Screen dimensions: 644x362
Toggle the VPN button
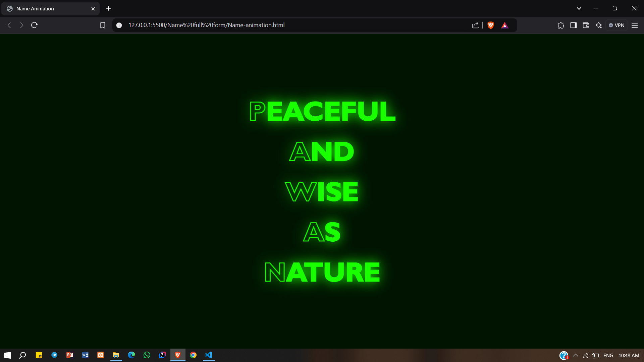616,25
